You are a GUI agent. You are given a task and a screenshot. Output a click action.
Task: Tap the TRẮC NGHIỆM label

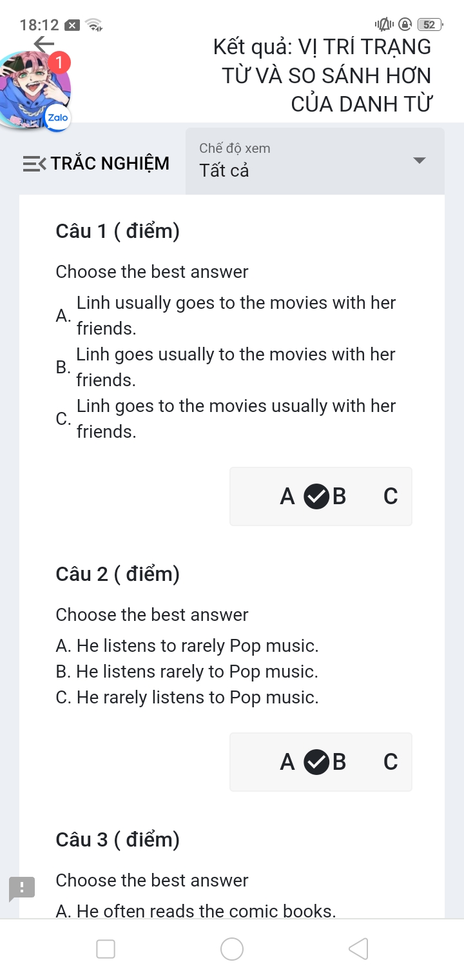coord(110,164)
